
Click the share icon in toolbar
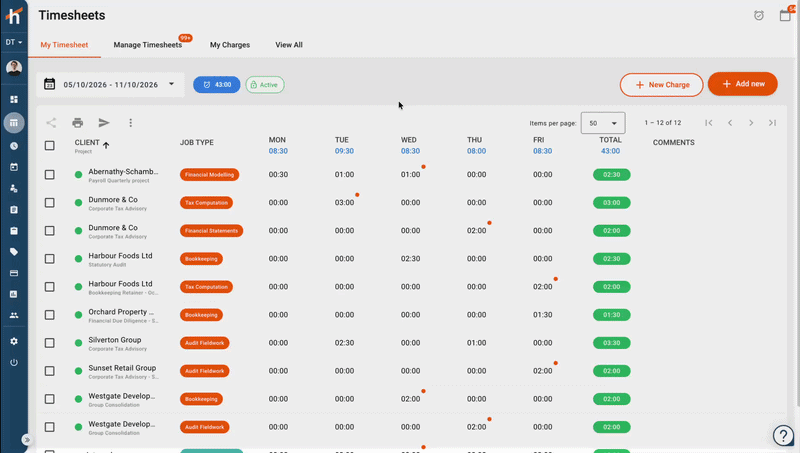click(51, 122)
